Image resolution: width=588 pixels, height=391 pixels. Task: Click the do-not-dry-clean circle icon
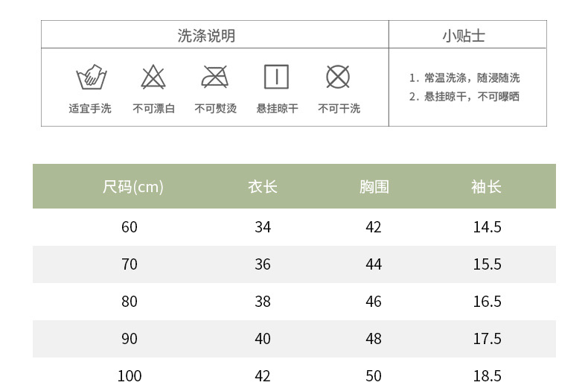coord(338,77)
